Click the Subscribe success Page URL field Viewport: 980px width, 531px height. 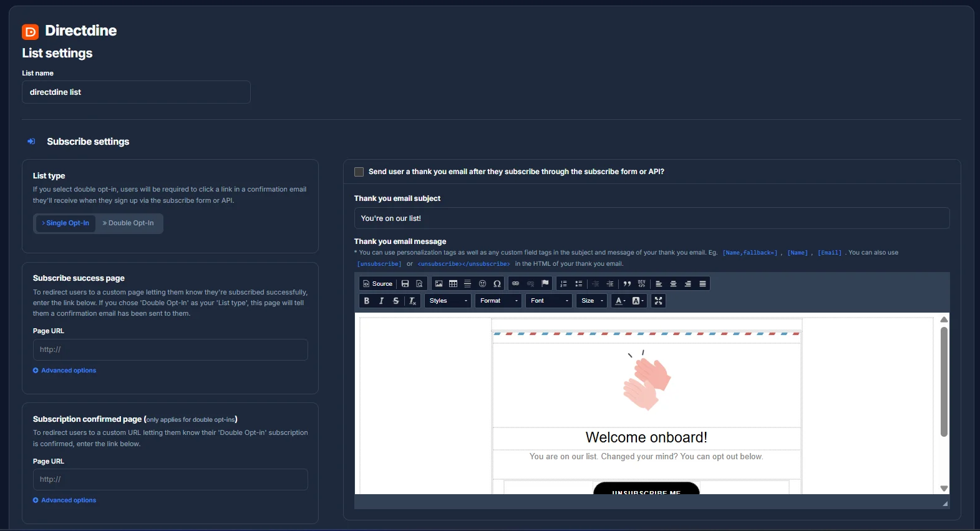(x=170, y=350)
